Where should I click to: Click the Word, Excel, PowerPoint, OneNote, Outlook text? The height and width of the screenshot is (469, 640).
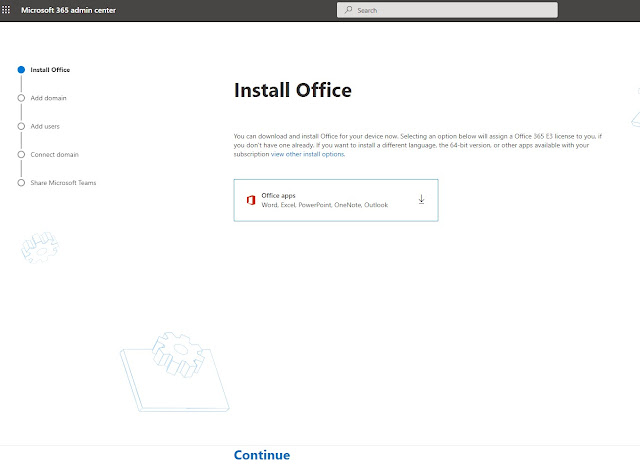(325, 205)
